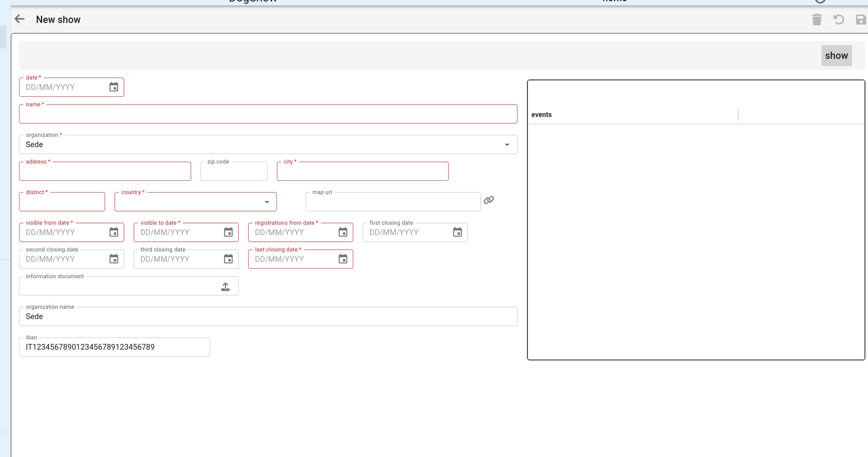
Task: Open calendar for second closing date
Action: [x=114, y=259]
